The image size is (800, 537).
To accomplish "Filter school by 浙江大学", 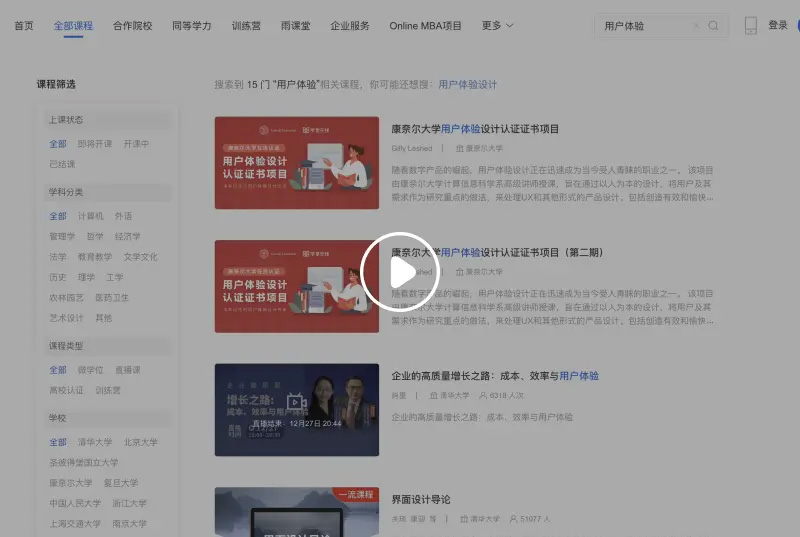I will (x=129, y=504).
